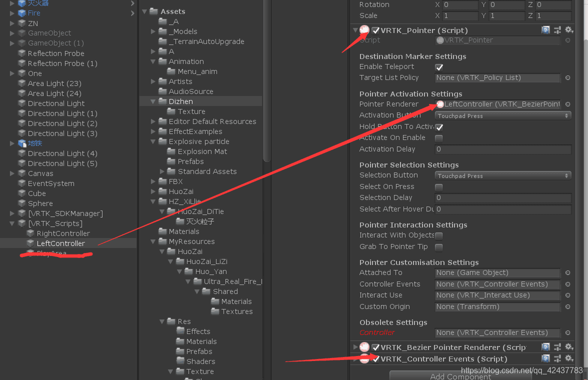Image resolution: width=588 pixels, height=380 pixels.
Task: Click the Add Component button
Action: [460, 376]
